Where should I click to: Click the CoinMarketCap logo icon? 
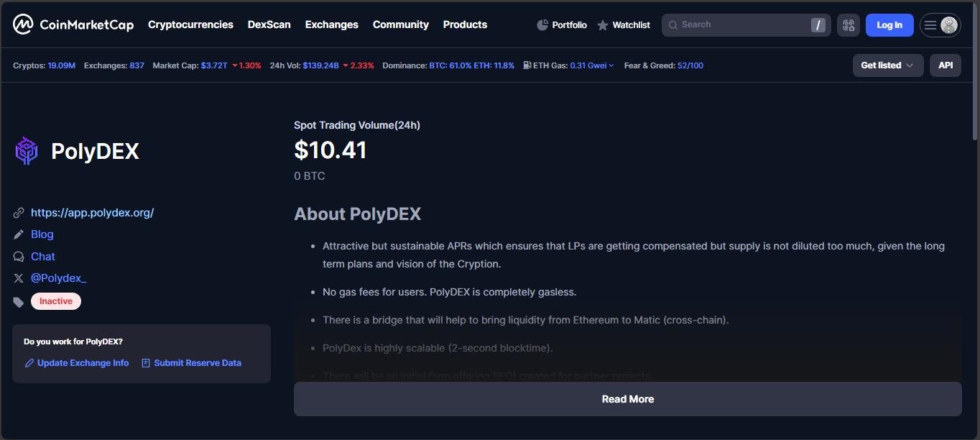point(23,24)
